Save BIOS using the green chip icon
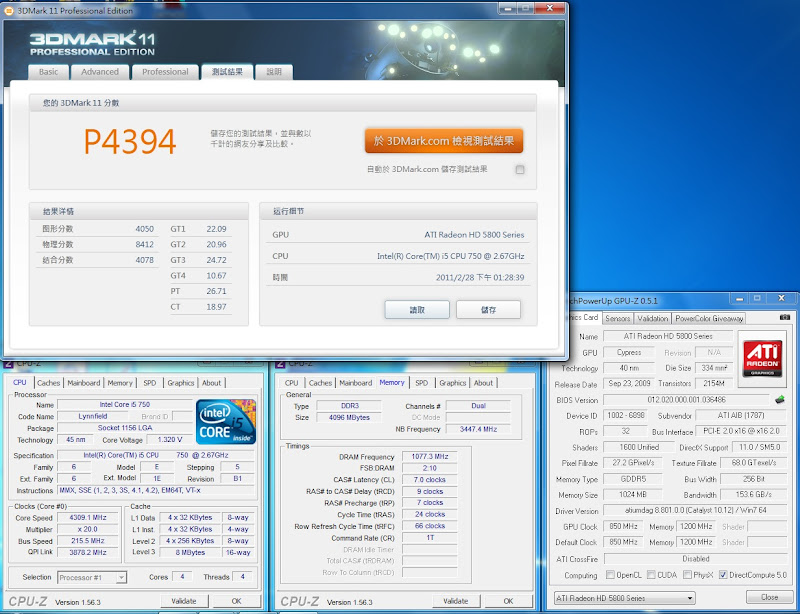This screenshot has width=800, height=614. click(x=779, y=400)
